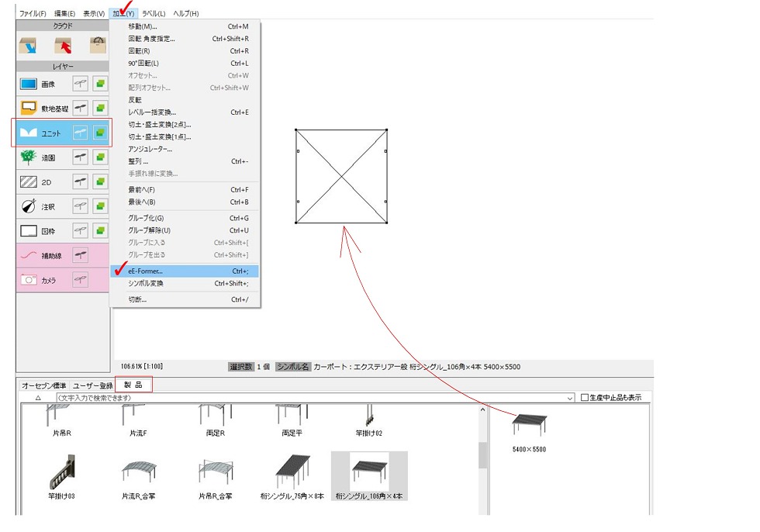Image resolution: width=760 pixels, height=532 pixels.
Task: Select the 敷地基礎 layer icon
Action: pyautogui.click(x=29, y=108)
